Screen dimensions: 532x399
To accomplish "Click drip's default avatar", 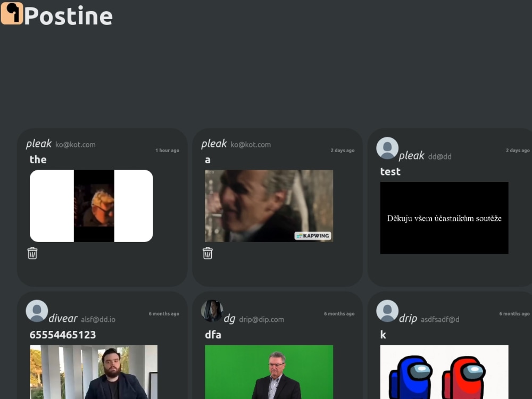I will (387, 311).
